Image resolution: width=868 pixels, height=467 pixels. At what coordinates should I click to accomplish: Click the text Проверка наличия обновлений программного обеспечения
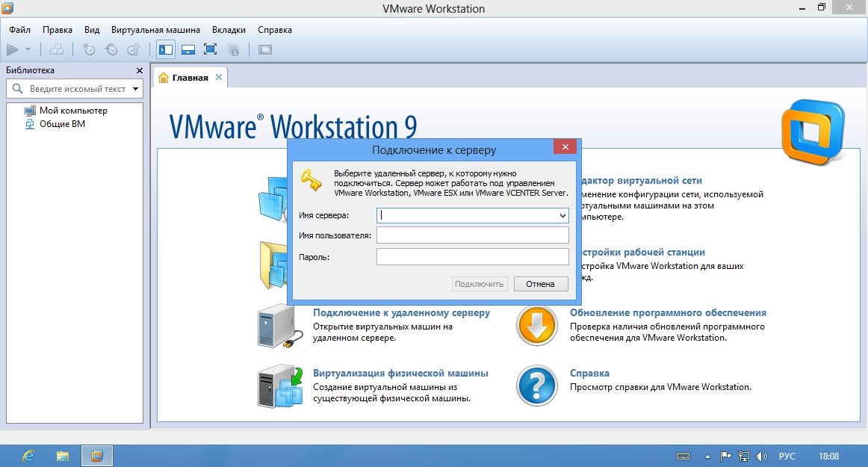click(x=667, y=333)
